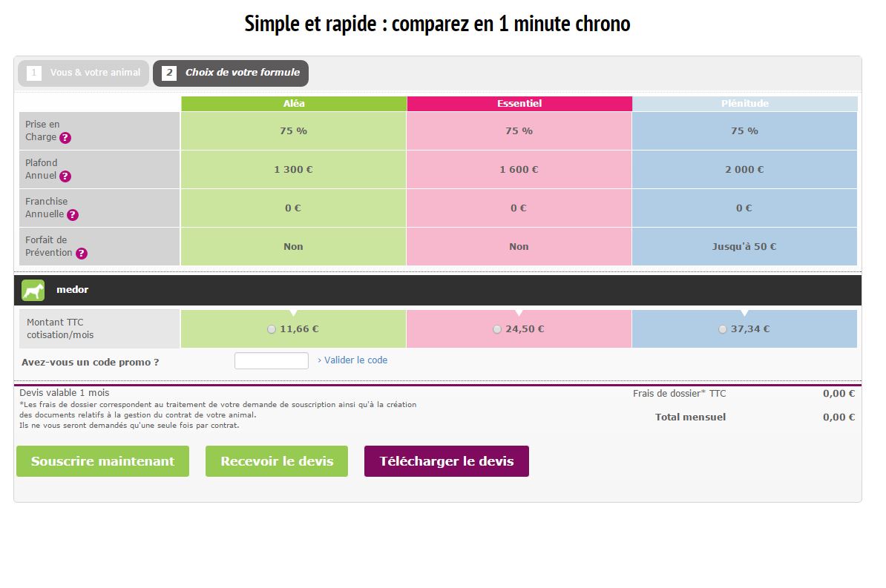Select Choix de votre formule tab
This screenshot has height=588, width=886.
tap(231, 73)
